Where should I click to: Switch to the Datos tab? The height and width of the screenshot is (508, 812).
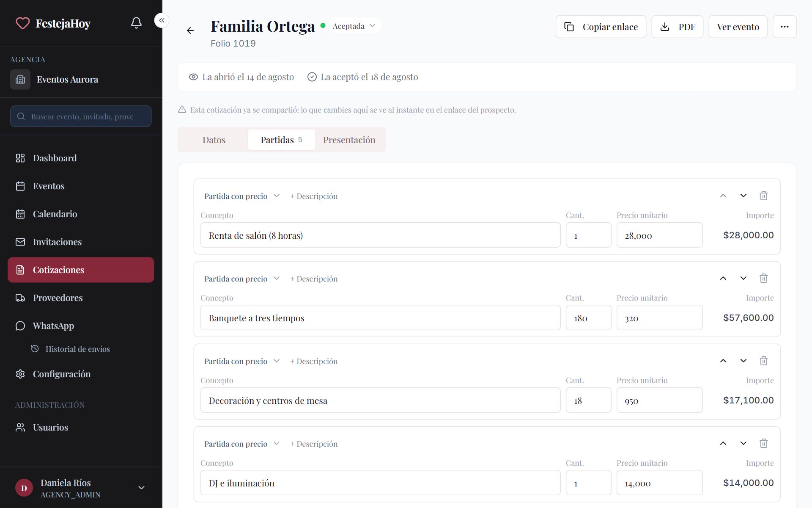point(214,140)
